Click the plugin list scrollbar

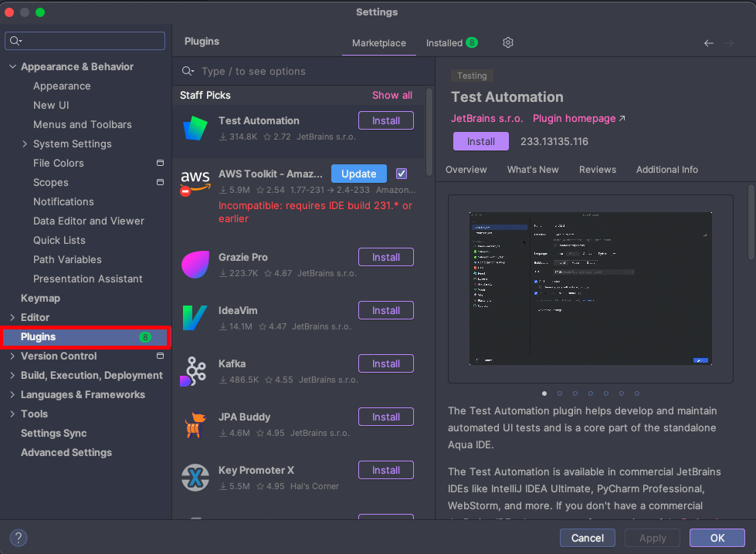tap(429, 132)
